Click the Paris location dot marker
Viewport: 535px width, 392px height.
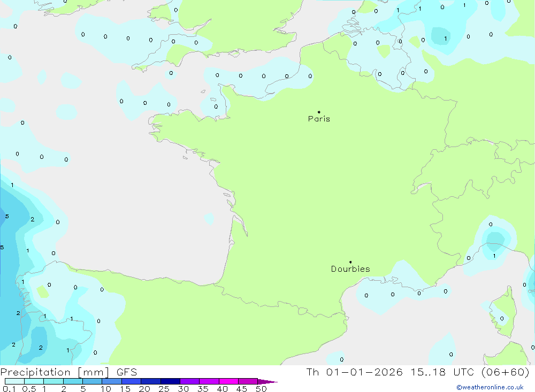pyautogui.click(x=319, y=112)
